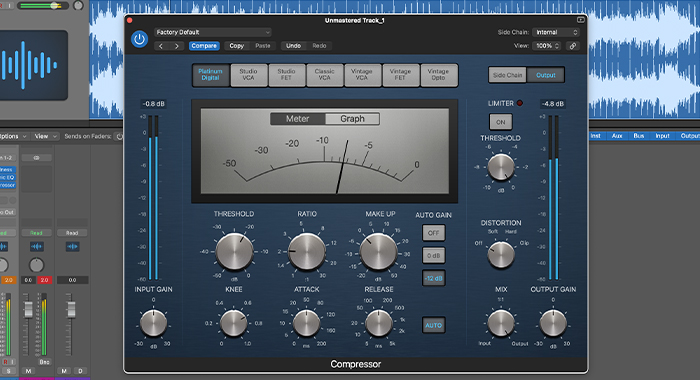Click the red 2.0 peak level readout
Image resolution: width=700 pixels, height=380 pixels.
(x=44, y=280)
